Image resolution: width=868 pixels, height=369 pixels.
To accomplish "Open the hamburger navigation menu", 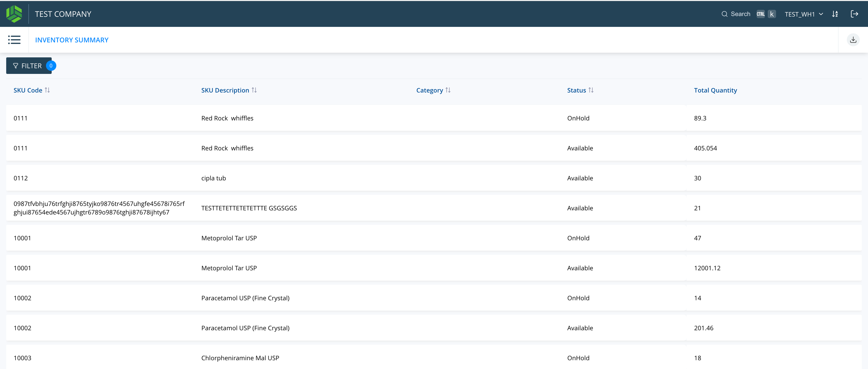I will 14,40.
